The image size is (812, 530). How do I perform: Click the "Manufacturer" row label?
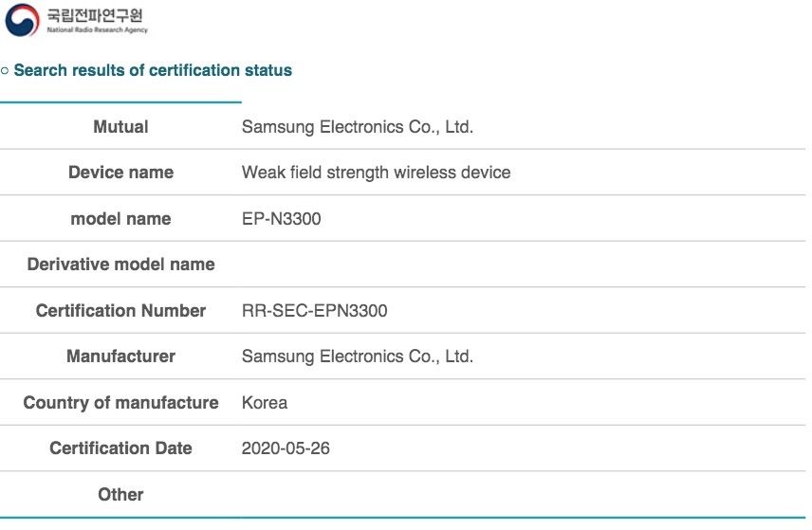tap(120, 356)
